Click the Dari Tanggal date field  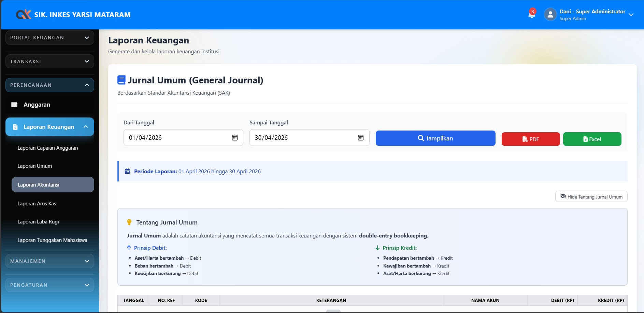pos(177,138)
